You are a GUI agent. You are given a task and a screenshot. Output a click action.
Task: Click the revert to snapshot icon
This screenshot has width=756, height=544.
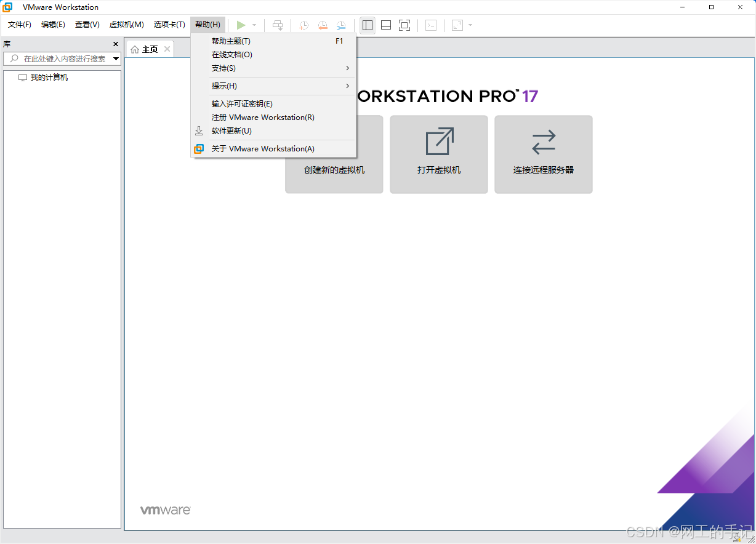pos(323,25)
